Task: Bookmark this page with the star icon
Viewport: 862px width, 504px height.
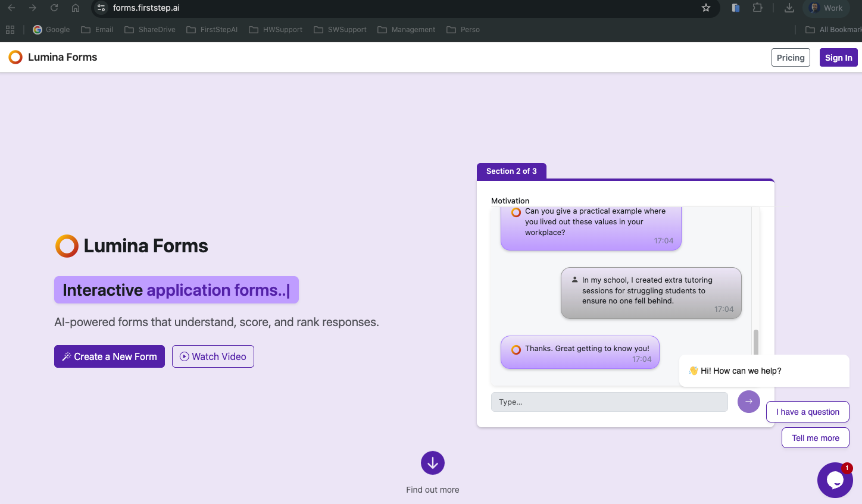Action: [706, 8]
